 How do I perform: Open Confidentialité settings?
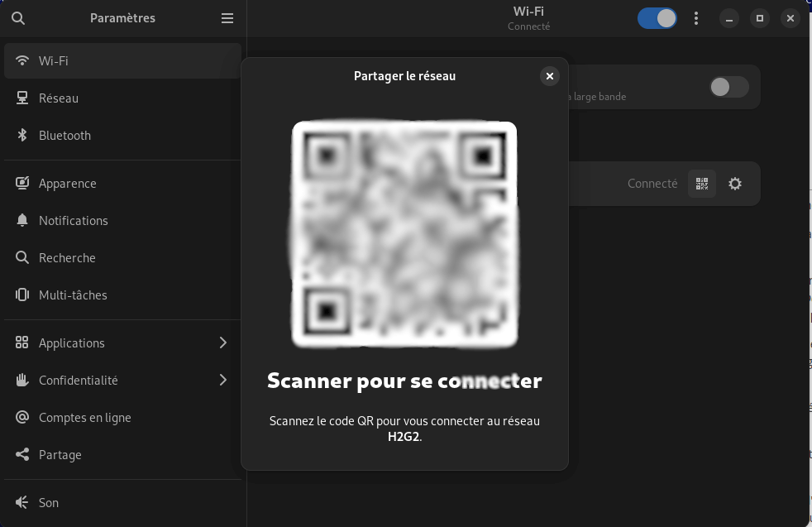tap(122, 381)
